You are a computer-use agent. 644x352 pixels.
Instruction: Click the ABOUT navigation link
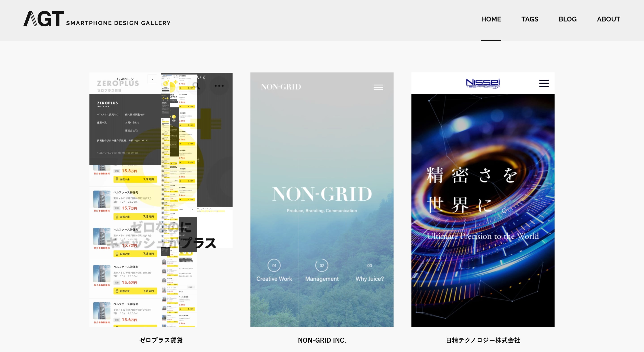pos(608,19)
